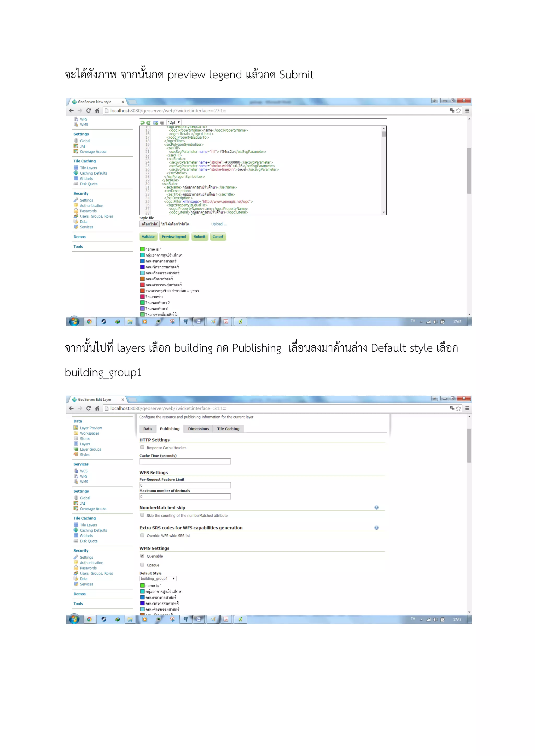The width and height of the screenshot is (535, 756).
Task: Click the WCS service icon
Action: click(76, 471)
